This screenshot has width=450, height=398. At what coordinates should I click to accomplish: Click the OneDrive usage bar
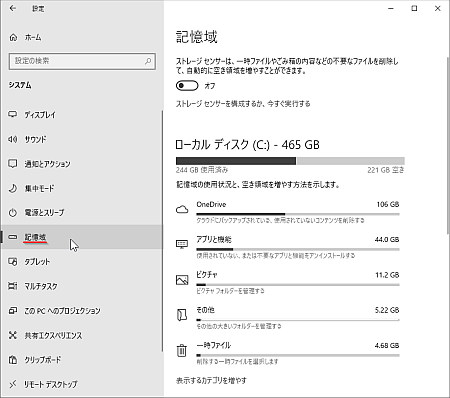(298, 214)
